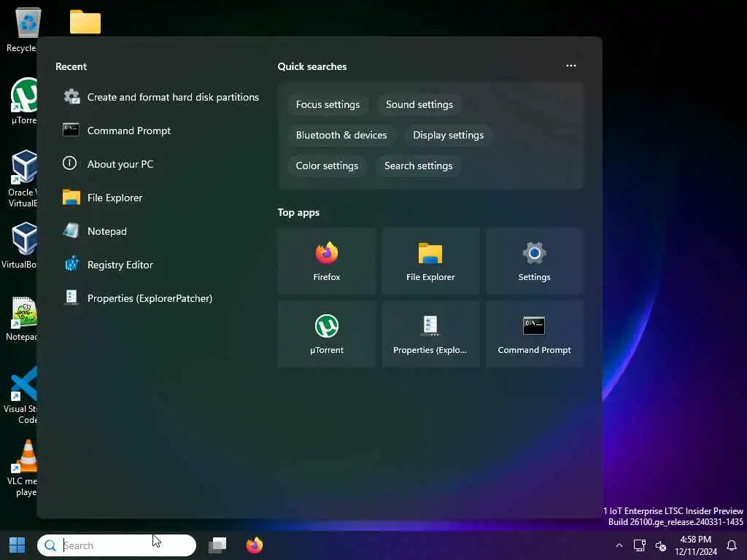Open the clock showing 4:58 PM
747x560 pixels.
coord(695,545)
